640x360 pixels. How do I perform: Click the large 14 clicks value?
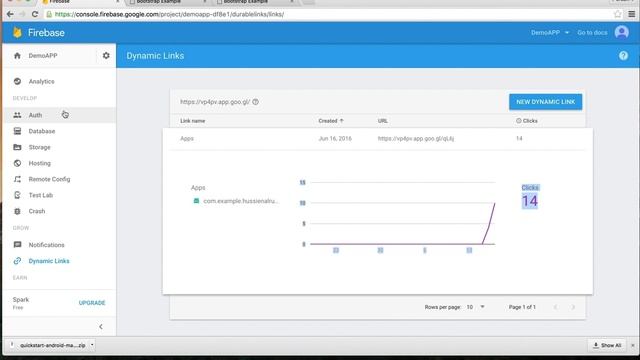pos(530,201)
